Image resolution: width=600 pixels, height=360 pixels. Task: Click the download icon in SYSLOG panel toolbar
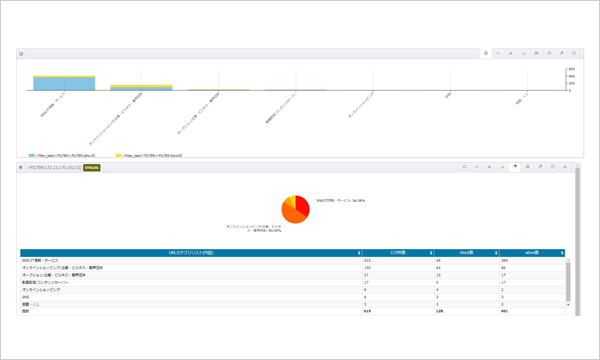565,167
